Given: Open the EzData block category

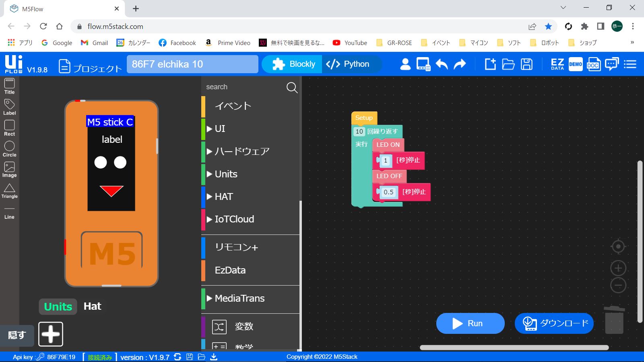Looking at the screenshot, I should point(230,270).
